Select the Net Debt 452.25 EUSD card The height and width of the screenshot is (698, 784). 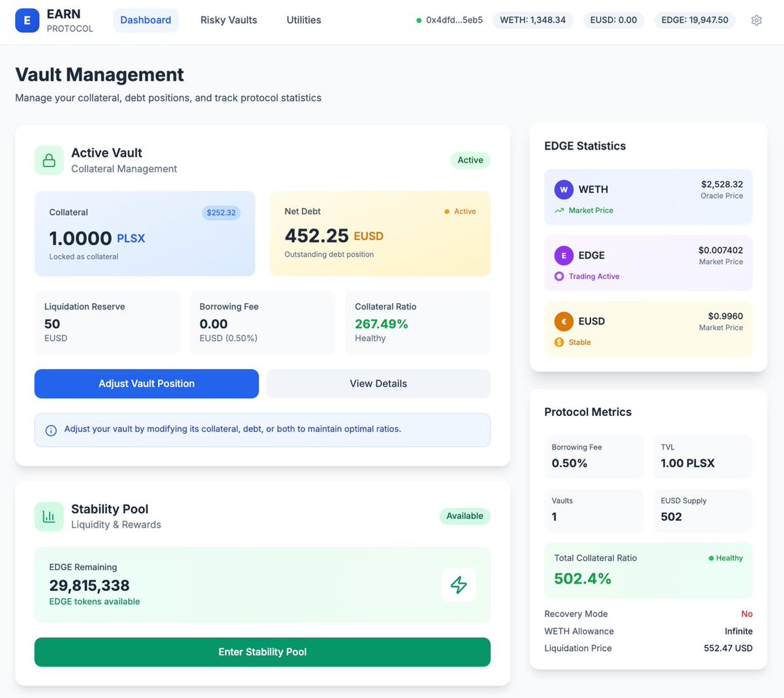coord(380,234)
